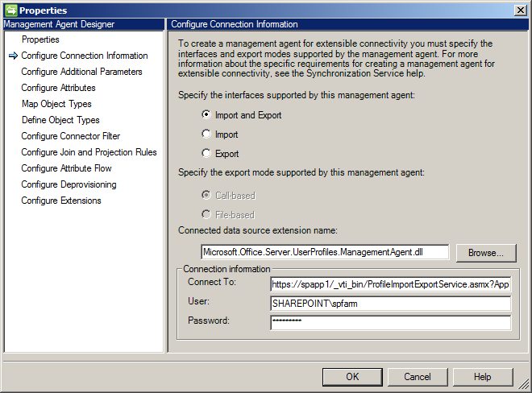Click the Connect To URL field
The height and width of the screenshot is (393, 532).
coord(390,284)
